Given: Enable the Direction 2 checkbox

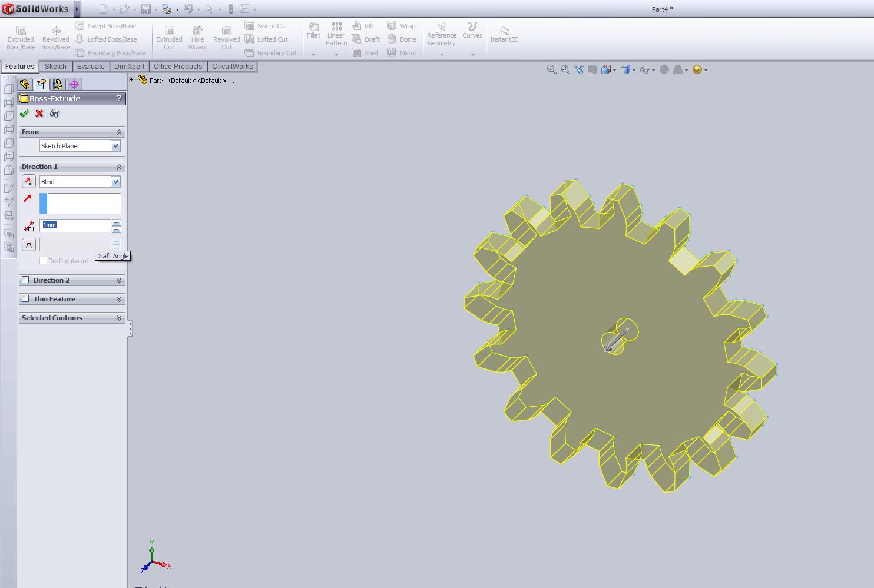Looking at the screenshot, I should [x=25, y=280].
